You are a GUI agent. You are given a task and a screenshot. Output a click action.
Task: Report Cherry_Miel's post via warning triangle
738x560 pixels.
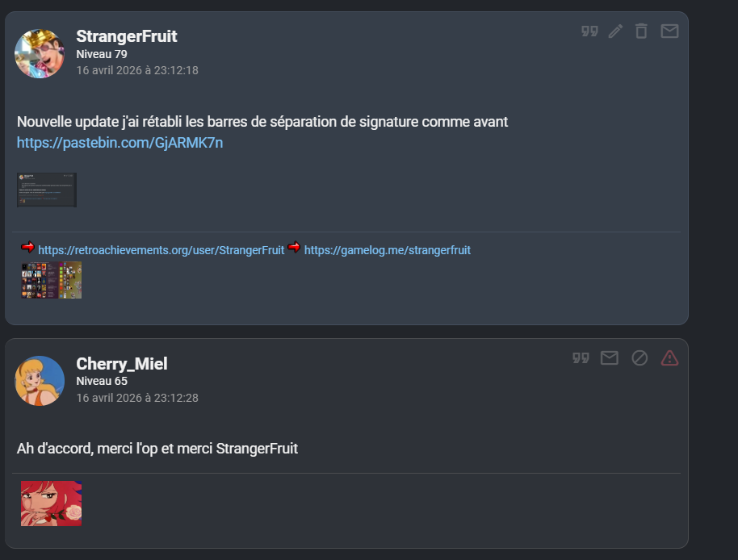(x=669, y=358)
